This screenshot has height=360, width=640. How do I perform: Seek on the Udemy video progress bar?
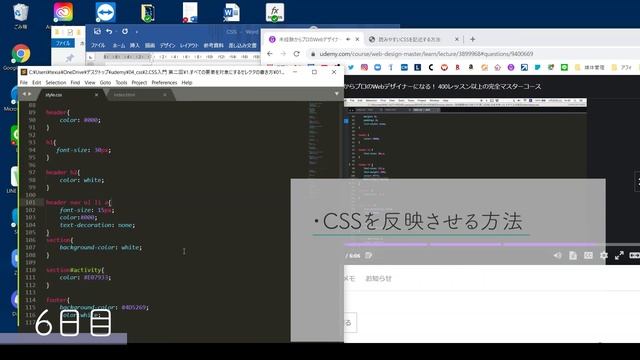(492, 244)
